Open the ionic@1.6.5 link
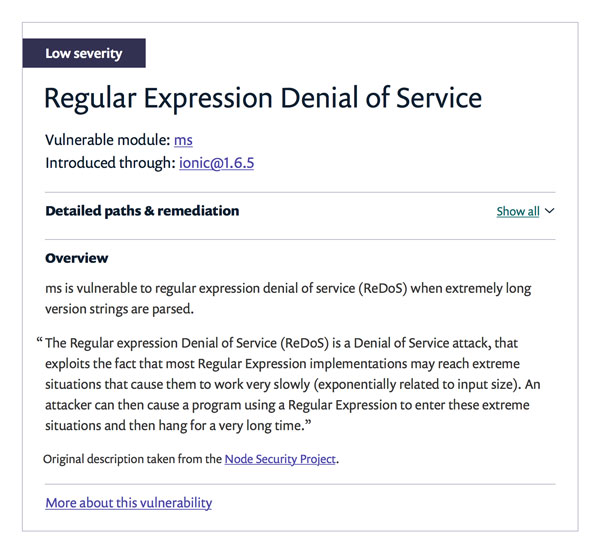Viewport: 600px width, 553px height. pyautogui.click(x=216, y=163)
